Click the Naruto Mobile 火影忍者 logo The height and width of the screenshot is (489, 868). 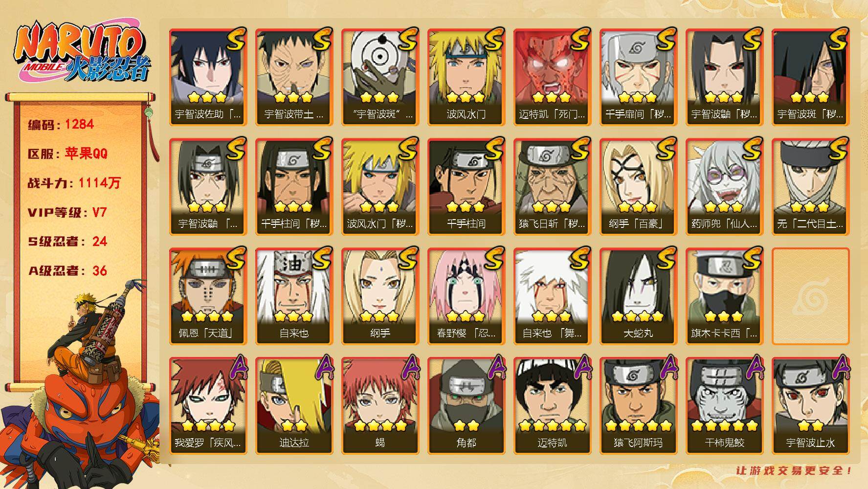(82, 52)
